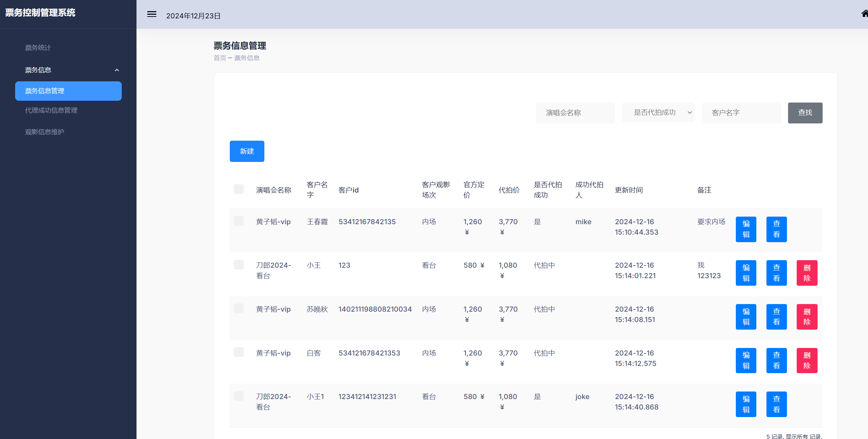The width and height of the screenshot is (868, 439).
Task: Click 删除 for 苏晚秋 row
Action: point(807,317)
